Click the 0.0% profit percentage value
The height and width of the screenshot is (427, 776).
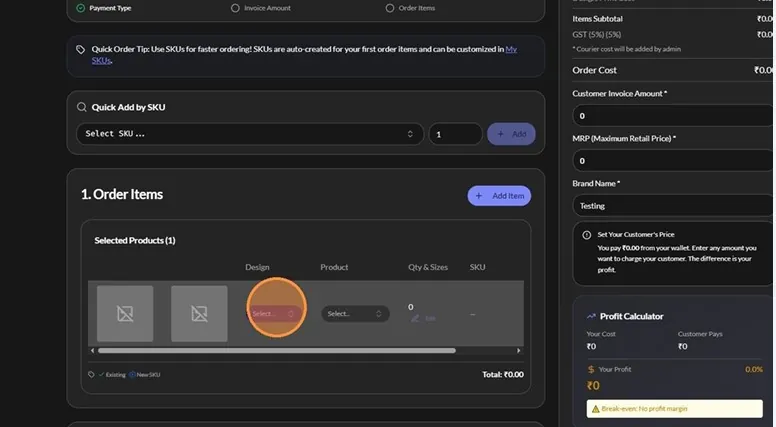(x=754, y=370)
